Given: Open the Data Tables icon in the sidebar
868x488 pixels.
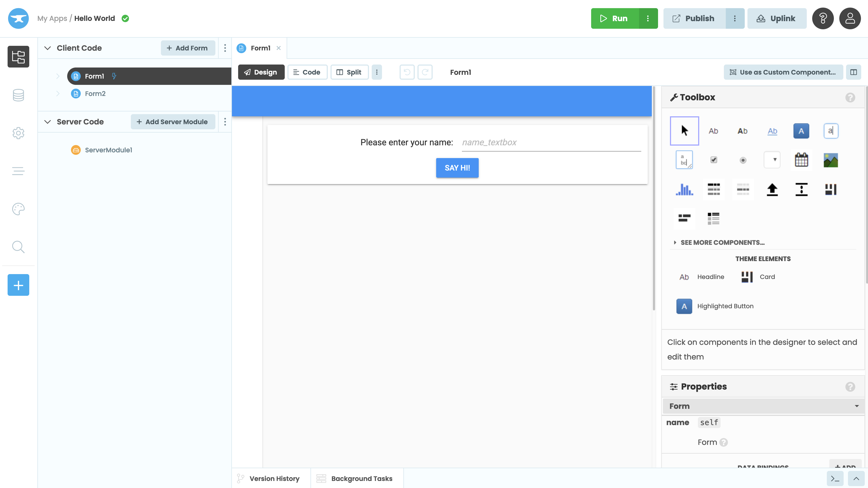Looking at the screenshot, I should 18,95.
